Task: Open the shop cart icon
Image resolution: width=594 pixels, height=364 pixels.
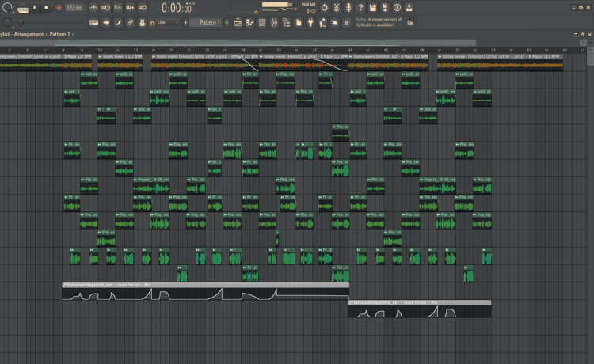Action: [347, 23]
